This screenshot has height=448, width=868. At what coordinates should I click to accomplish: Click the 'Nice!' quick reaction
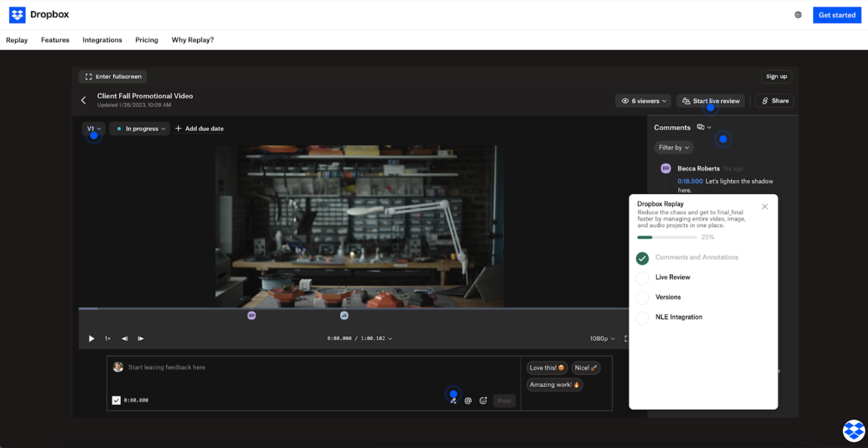[586, 368]
